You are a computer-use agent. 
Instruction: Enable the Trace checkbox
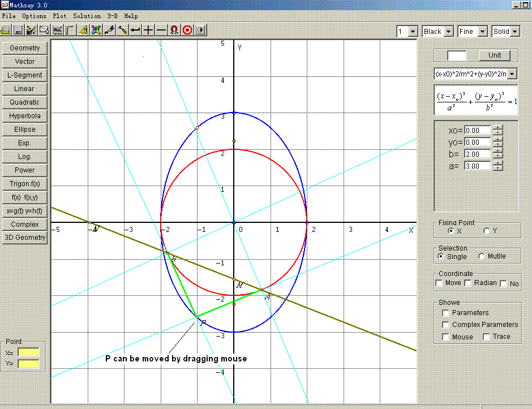coord(486,337)
